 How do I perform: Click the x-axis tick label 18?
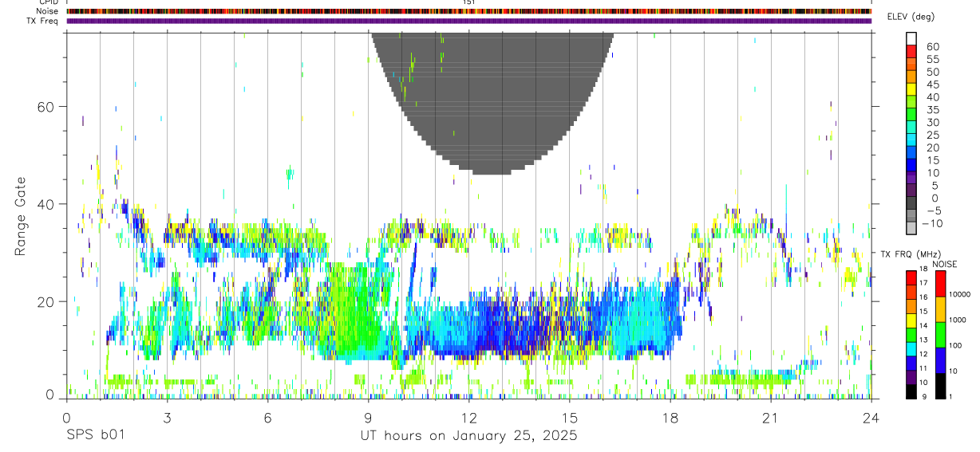670,418
